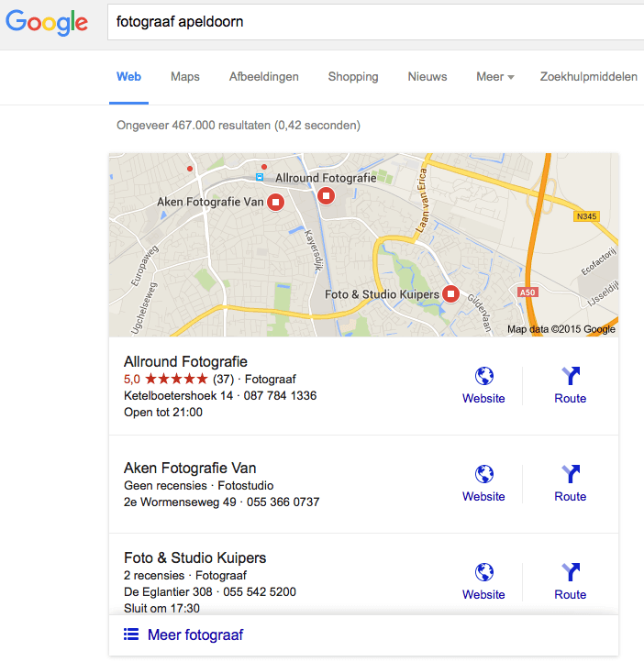Go to the Shopping tab
The width and height of the screenshot is (644, 662).
pos(353,77)
